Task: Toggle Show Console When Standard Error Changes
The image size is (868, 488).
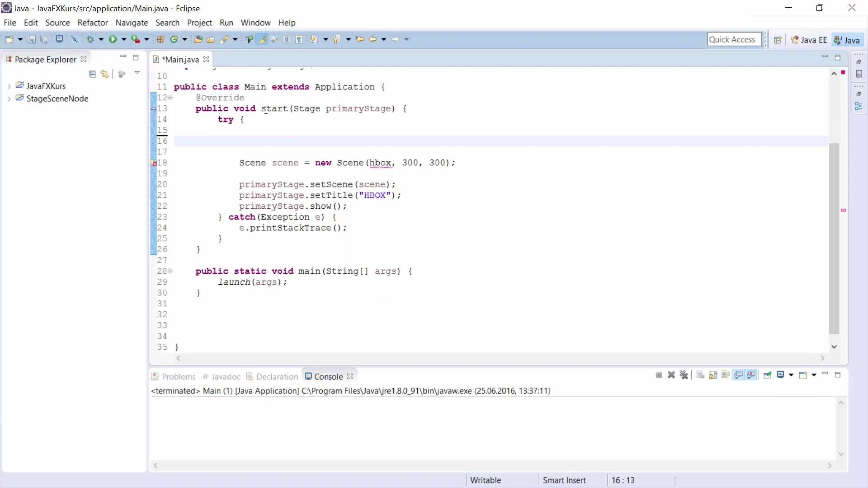Action: coord(751,375)
